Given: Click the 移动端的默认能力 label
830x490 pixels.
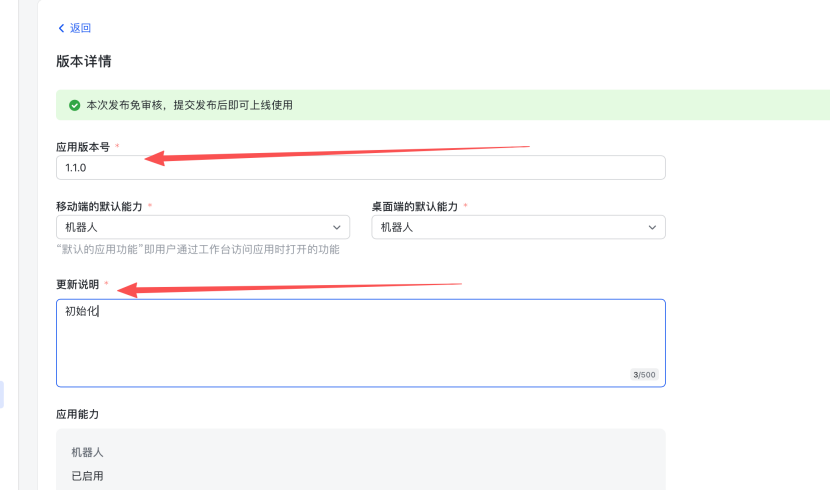Looking at the screenshot, I should (x=99, y=206).
